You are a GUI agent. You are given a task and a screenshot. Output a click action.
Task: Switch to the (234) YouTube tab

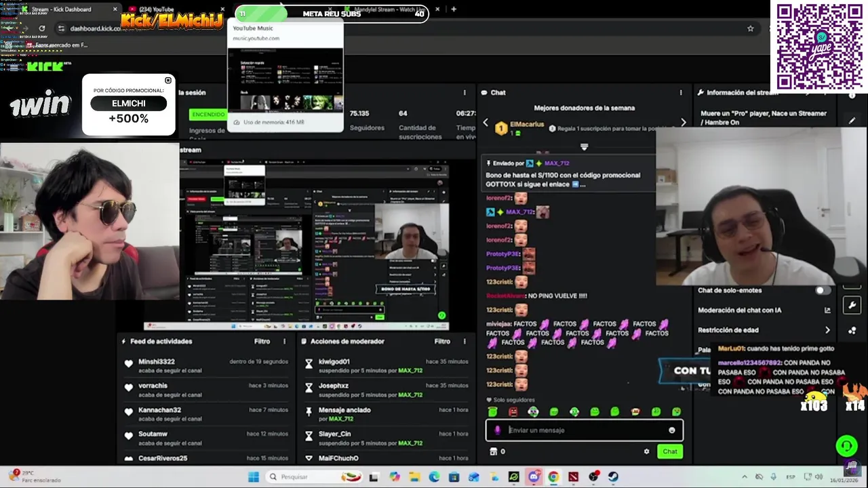pyautogui.click(x=156, y=9)
